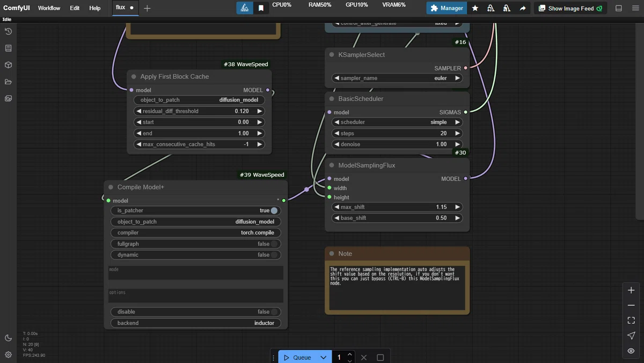The image size is (644, 363).
Task: Open the Manager button
Action: tap(447, 8)
